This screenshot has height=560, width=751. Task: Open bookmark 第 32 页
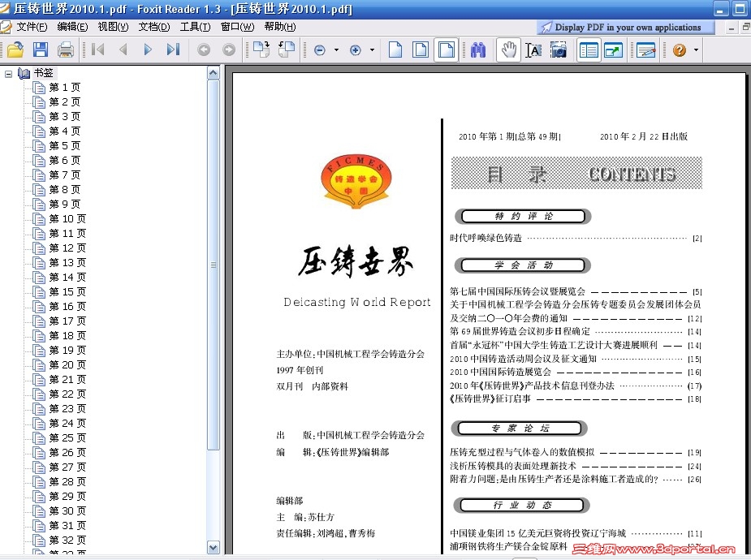[x=67, y=541]
